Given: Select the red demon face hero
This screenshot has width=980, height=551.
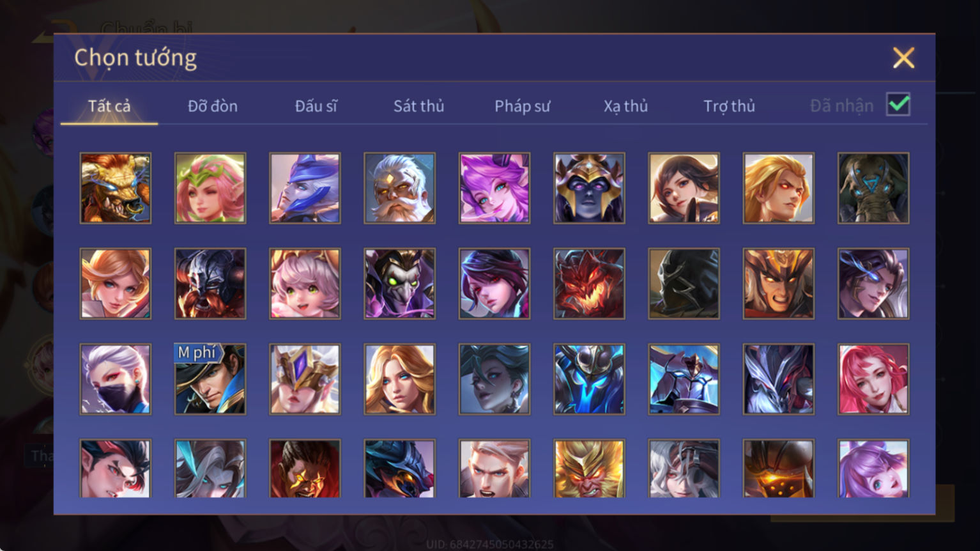Looking at the screenshot, I should (589, 284).
